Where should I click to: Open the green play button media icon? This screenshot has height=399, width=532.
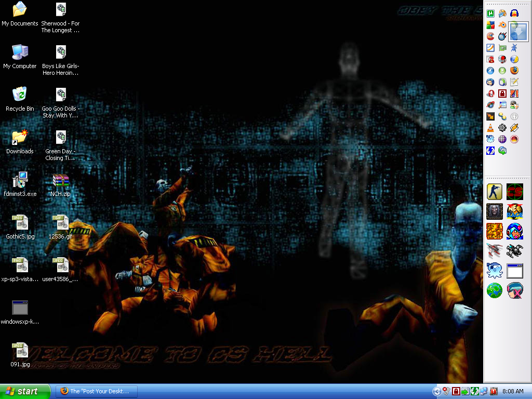click(x=502, y=71)
